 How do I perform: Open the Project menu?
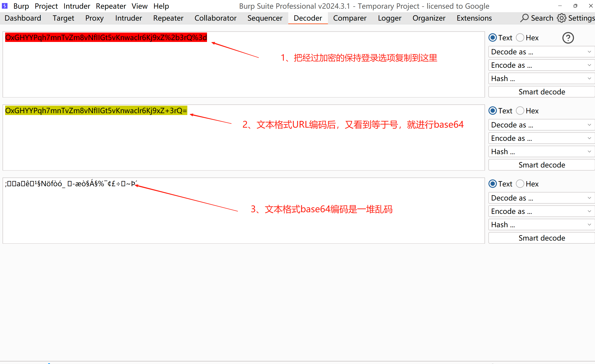click(46, 6)
